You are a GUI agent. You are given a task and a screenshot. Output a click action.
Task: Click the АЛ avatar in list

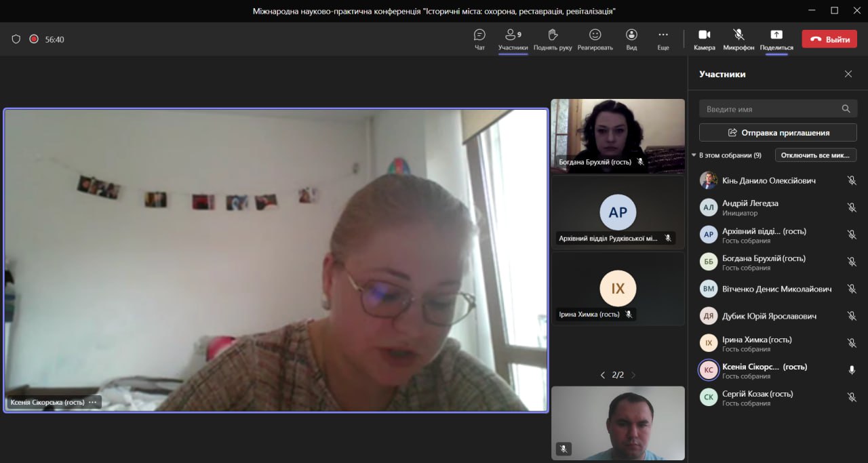tap(709, 207)
